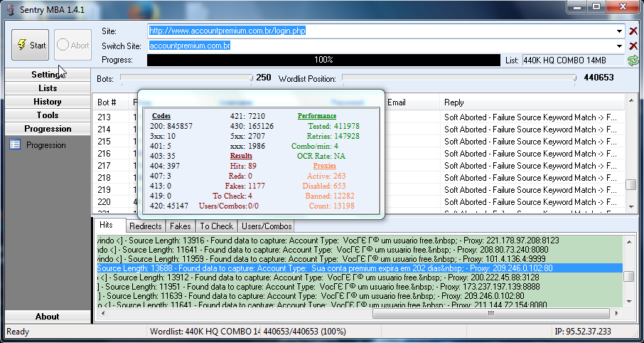Click the Progression list icon in sidebar
The height and width of the screenshot is (343, 644).
[x=15, y=144]
